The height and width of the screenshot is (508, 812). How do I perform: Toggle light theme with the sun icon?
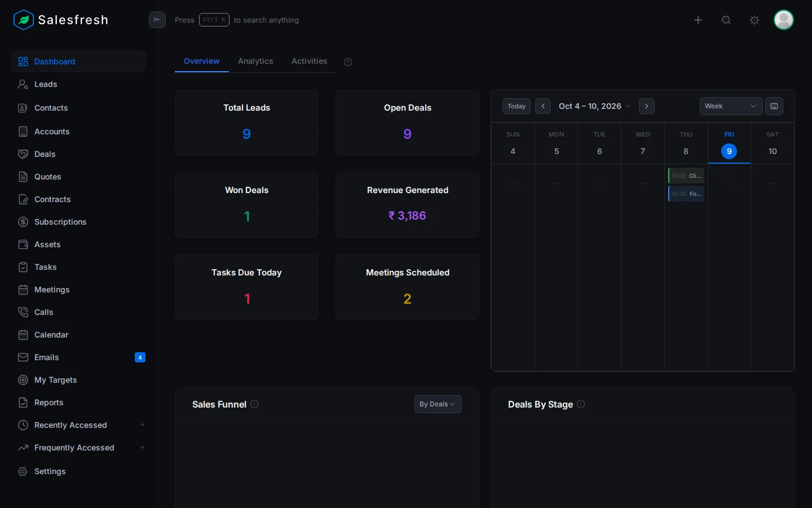point(754,20)
